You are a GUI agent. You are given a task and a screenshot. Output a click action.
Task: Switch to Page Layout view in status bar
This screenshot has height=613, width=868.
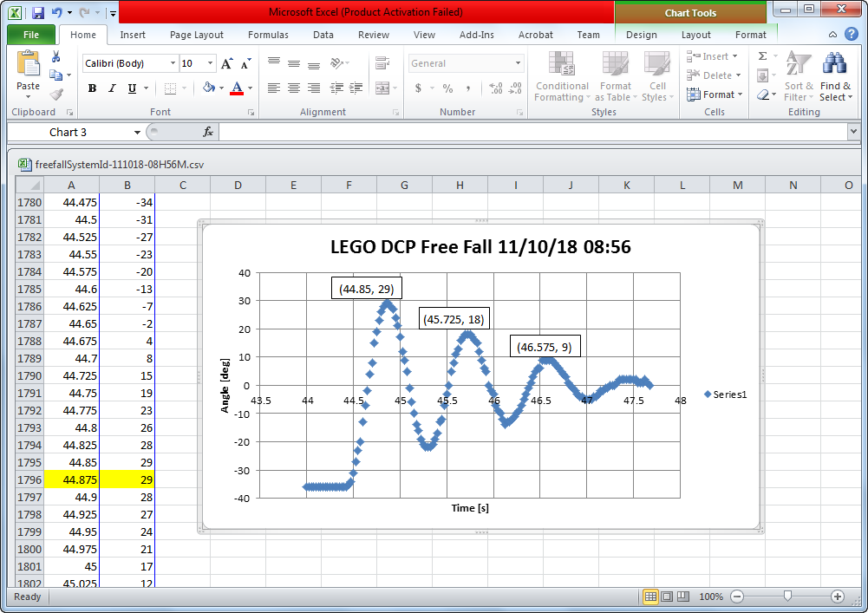click(667, 597)
